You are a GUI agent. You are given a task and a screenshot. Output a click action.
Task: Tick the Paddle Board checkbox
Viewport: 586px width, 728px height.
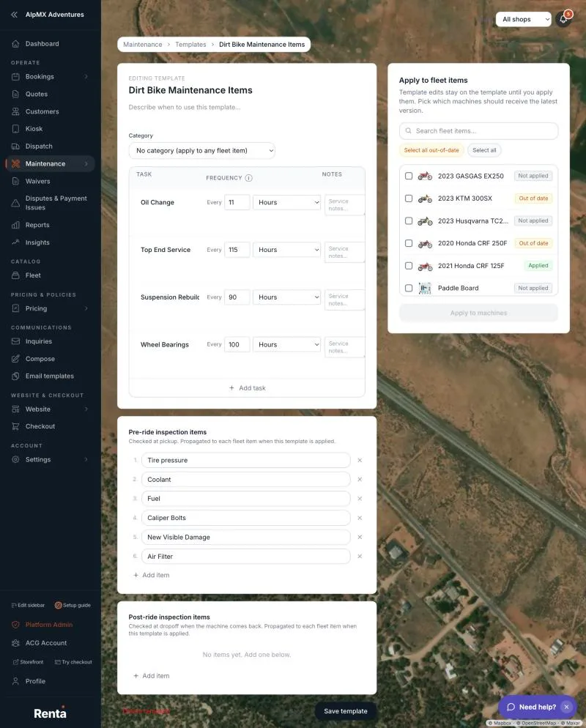pos(409,288)
